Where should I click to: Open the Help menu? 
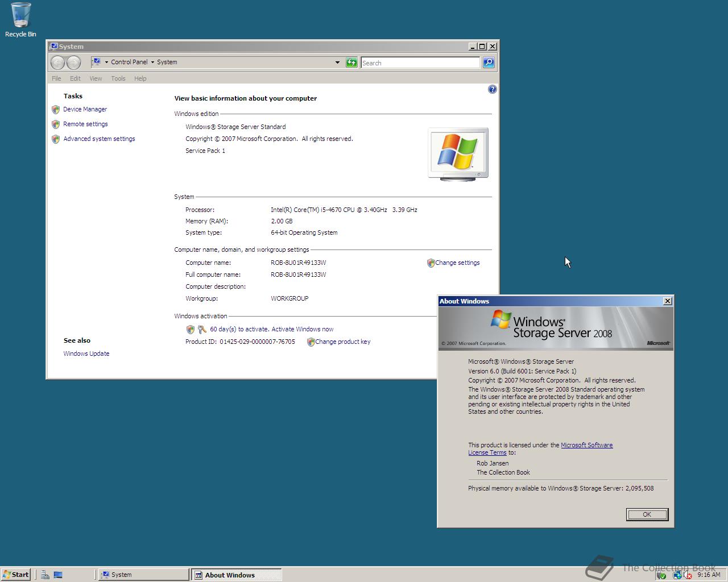click(140, 78)
